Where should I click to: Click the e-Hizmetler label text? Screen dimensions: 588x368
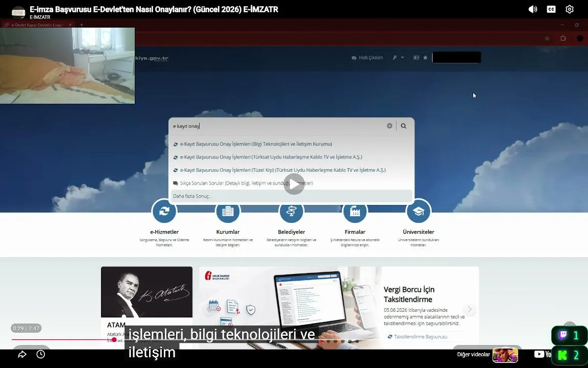coord(164,232)
